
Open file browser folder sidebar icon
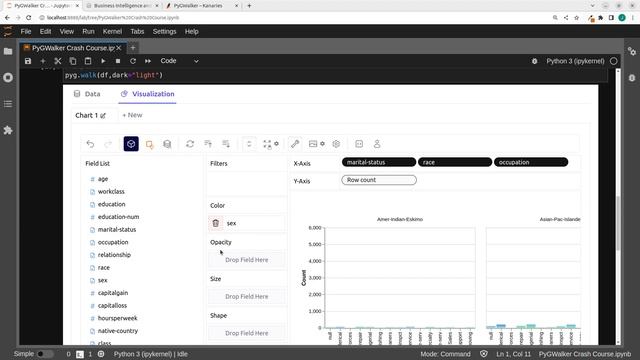8,51
